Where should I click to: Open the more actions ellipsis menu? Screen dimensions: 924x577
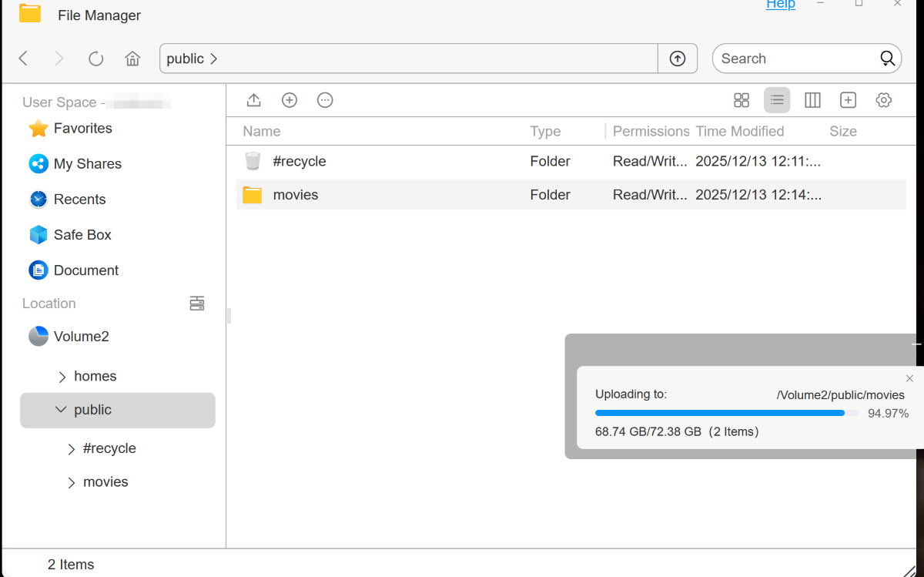[x=325, y=100]
